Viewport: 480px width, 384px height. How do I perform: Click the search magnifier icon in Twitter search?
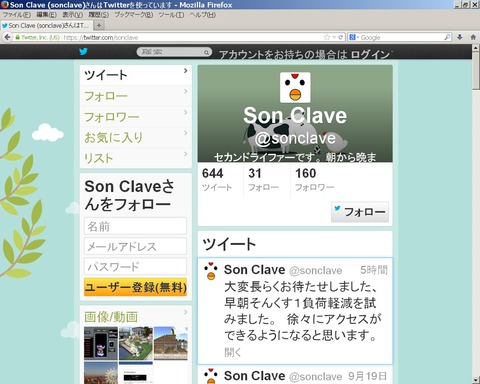(x=206, y=52)
